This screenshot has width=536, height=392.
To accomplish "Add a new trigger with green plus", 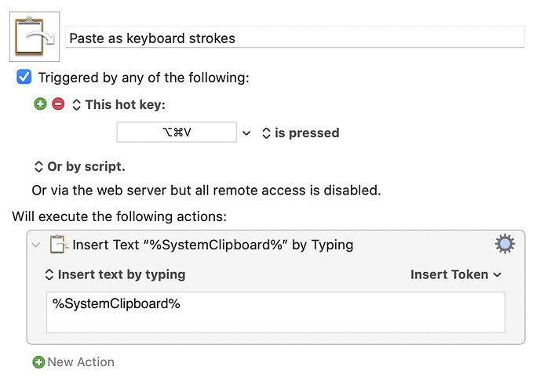I will (x=41, y=104).
